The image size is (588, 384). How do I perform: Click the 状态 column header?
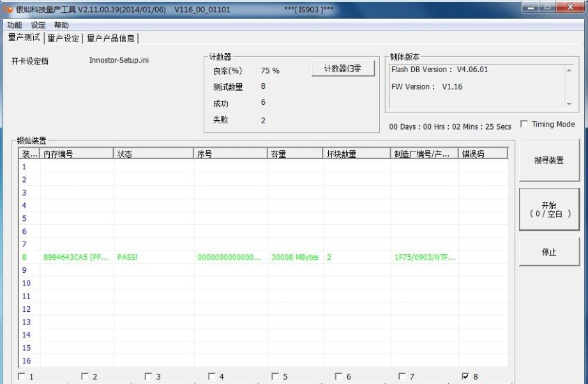[x=153, y=154]
